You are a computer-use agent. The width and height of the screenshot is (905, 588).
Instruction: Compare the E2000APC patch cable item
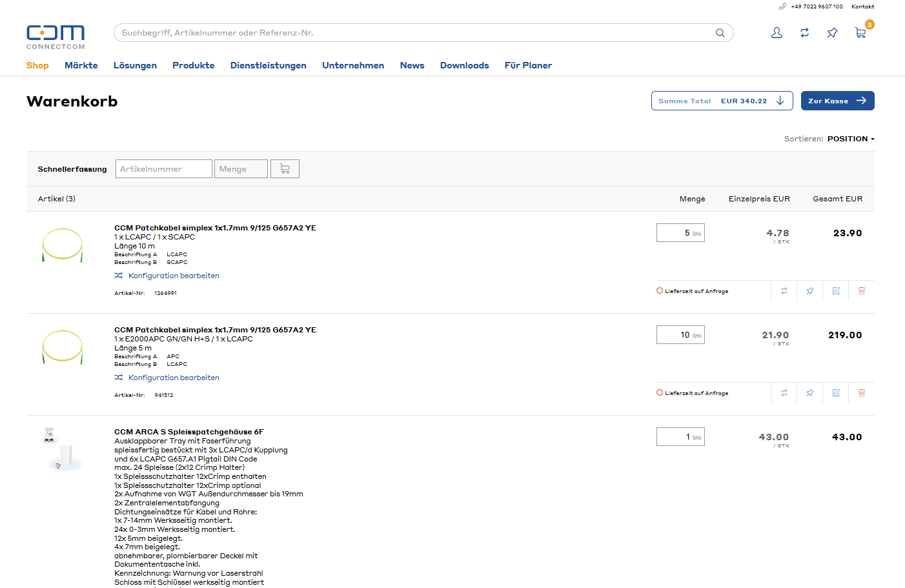click(x=784, y=393)
